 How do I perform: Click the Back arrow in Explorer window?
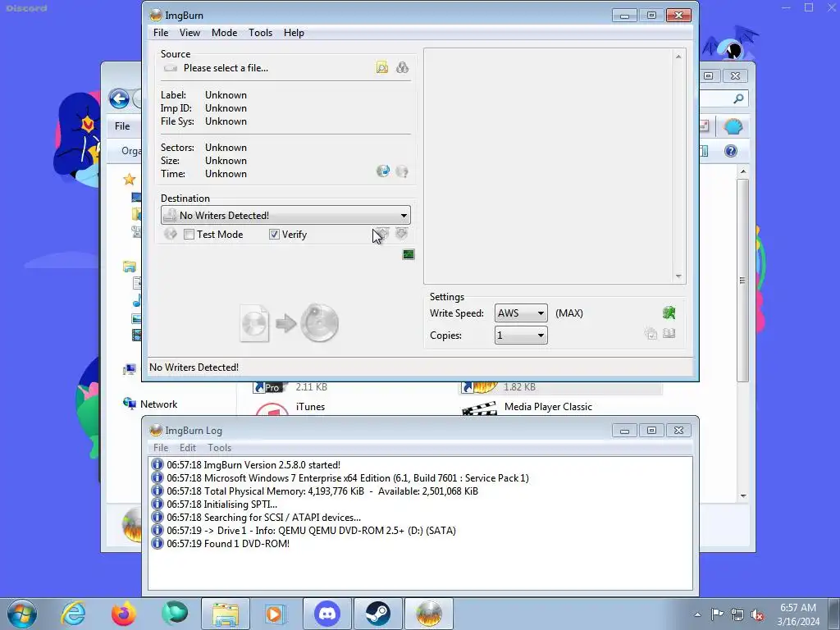(x=119, y=98)
